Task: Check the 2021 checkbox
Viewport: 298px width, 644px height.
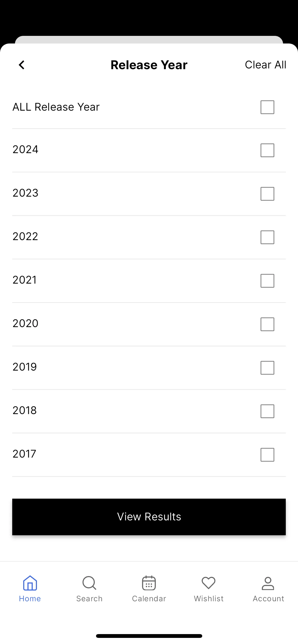Action: 267,281
